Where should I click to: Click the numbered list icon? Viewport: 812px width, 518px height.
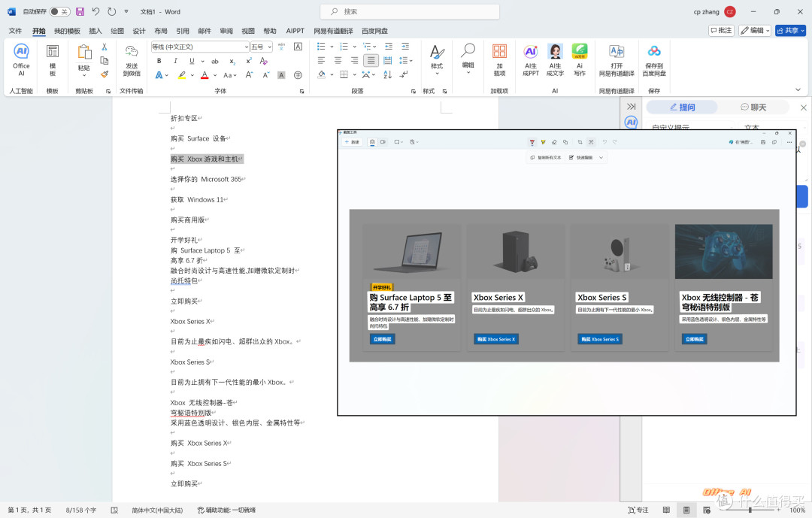[344, 47]
